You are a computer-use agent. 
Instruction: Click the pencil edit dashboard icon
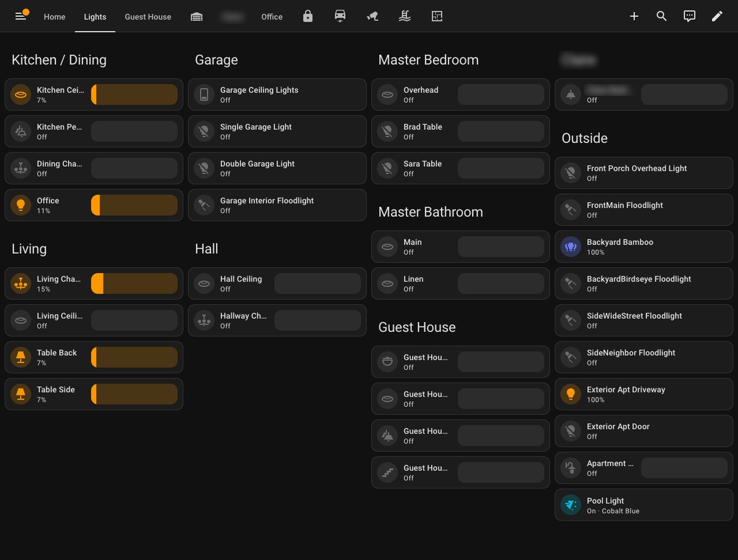point(717,17)
